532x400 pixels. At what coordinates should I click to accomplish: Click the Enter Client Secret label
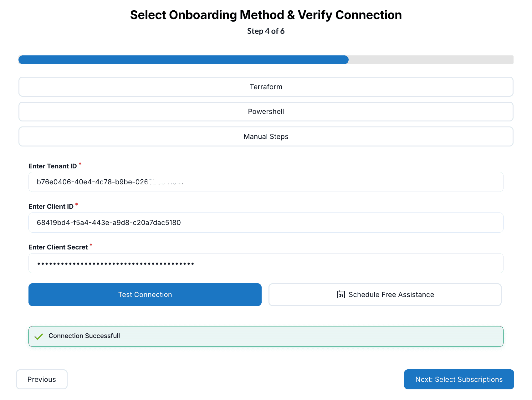pyautogui.click(x=58, y=247)
